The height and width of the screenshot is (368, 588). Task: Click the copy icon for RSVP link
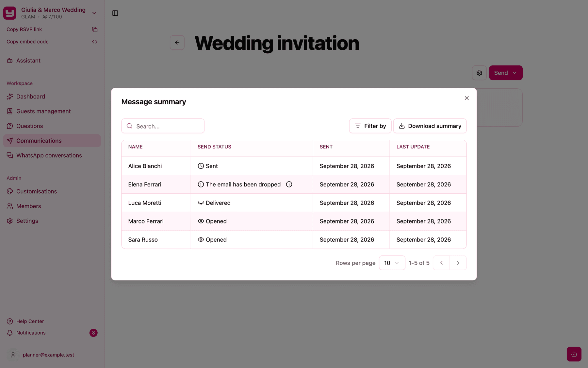coord(95,29)
